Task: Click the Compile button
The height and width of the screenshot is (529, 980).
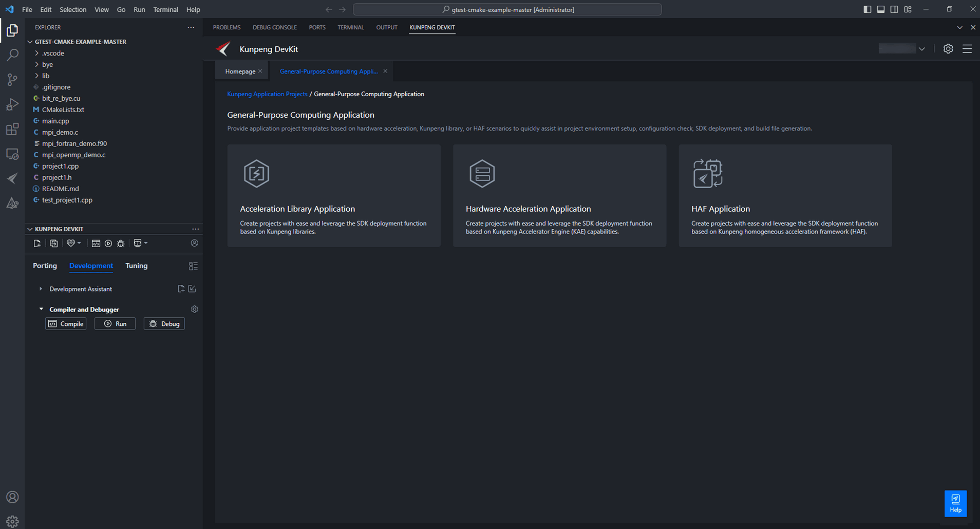Action: coord(66,323)
